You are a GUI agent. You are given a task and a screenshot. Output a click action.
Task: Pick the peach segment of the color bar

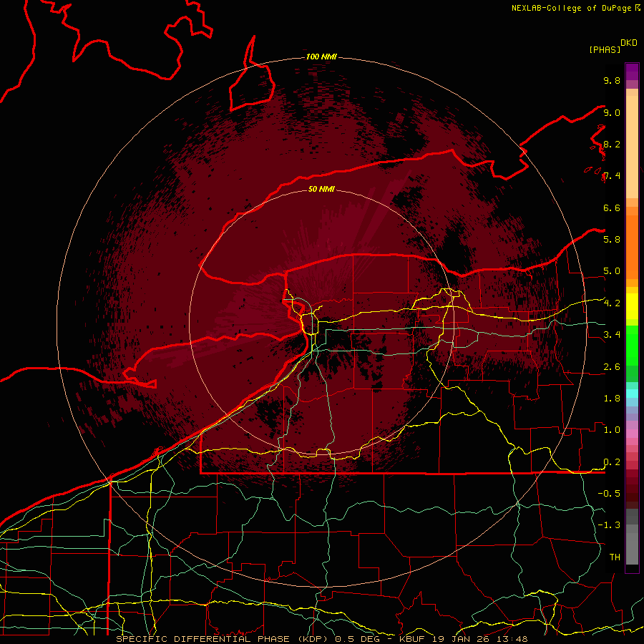(x=632, y=147)
